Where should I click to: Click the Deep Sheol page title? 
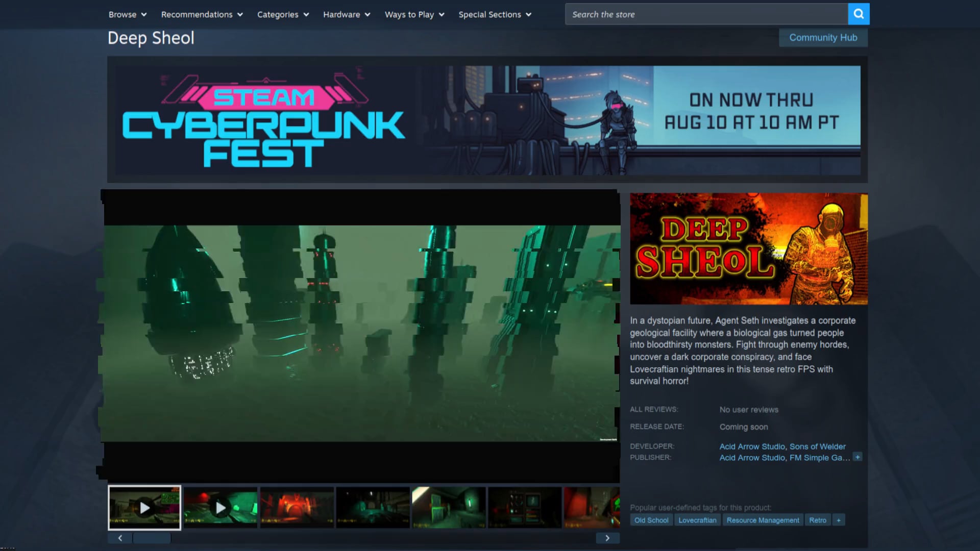pos(151,38)
